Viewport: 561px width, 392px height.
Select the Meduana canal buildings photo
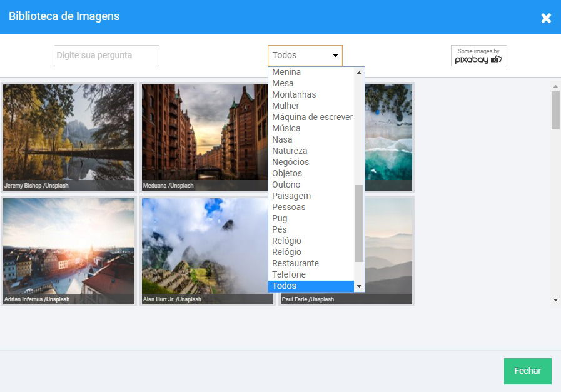click(205, 138)
